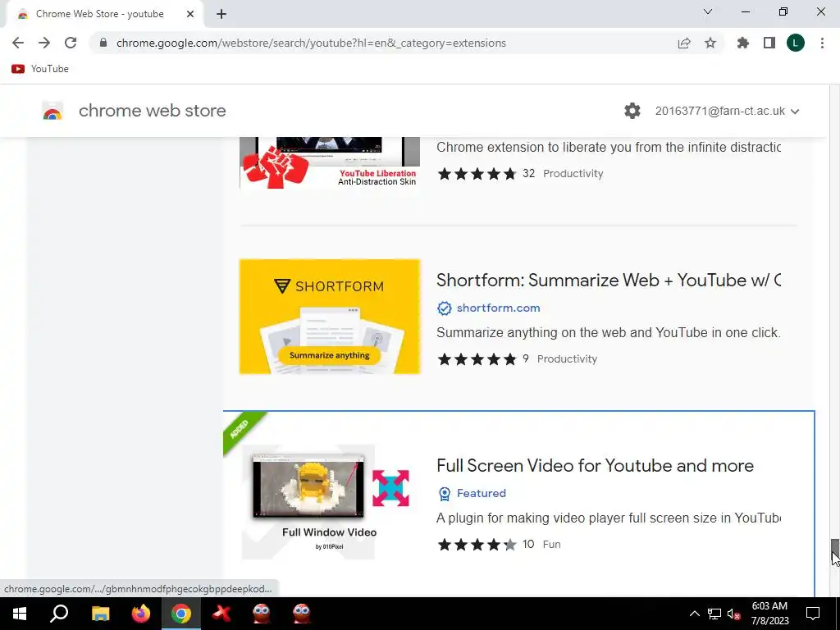Open the web store settings gear
This screenshot has width=840, height=630.
(x=632, y=111)
